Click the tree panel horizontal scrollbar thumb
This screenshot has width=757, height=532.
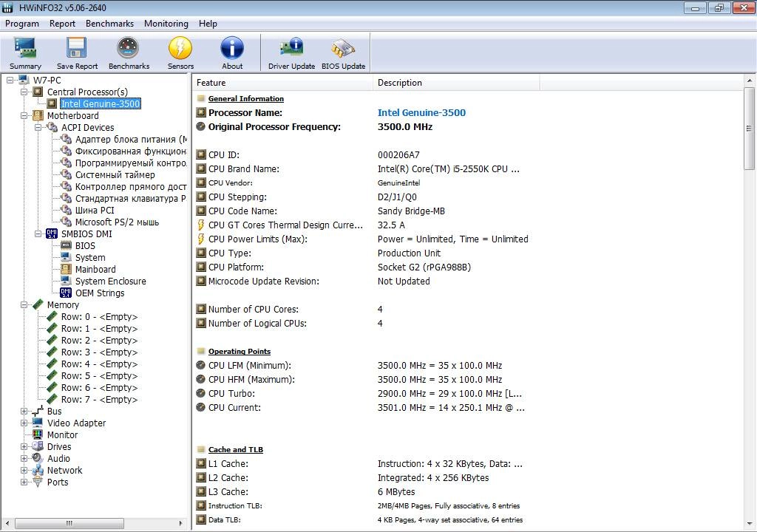tap(69, 523)
